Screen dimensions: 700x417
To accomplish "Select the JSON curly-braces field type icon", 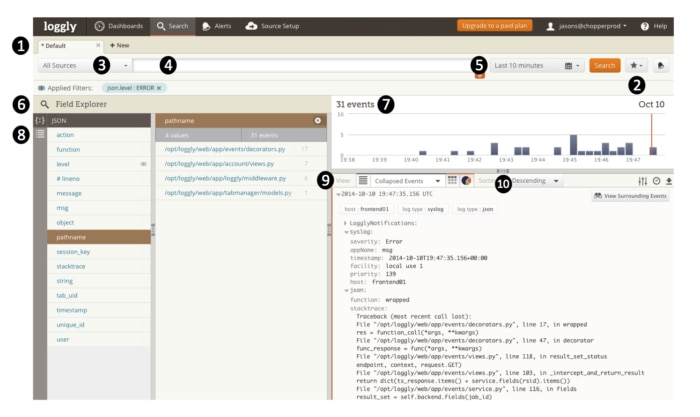I will click(x=40, y=120).
